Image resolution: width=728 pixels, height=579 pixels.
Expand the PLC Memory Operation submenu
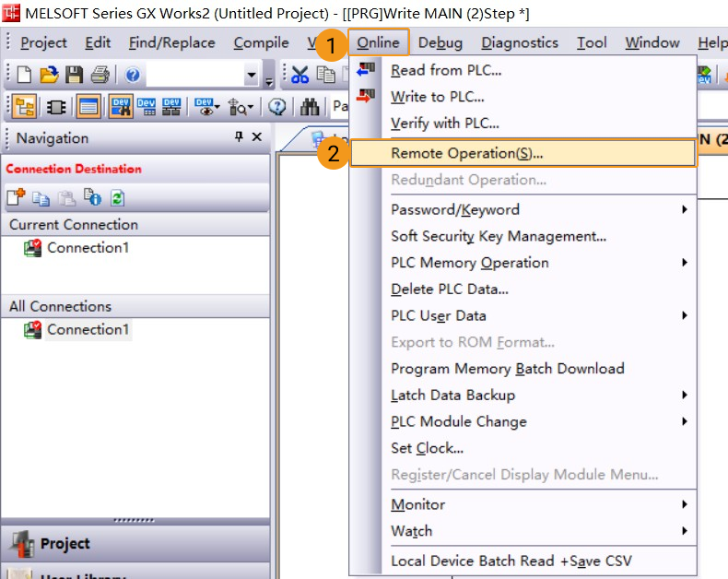tap(684, 263)
